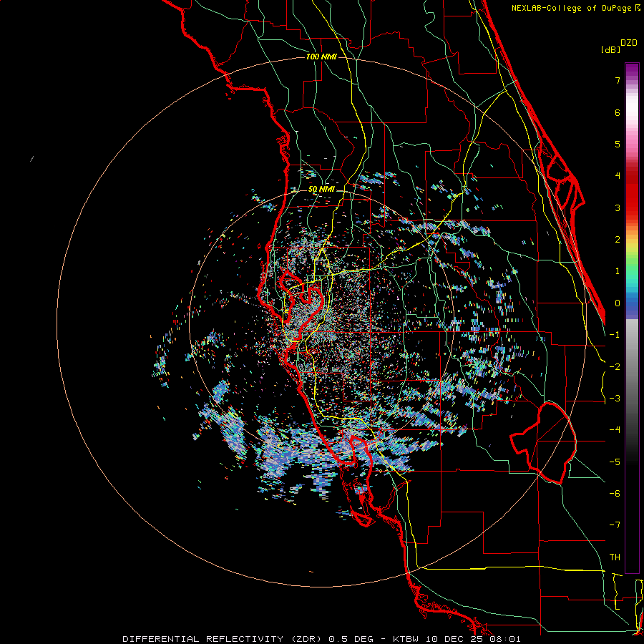Click the (ZDR) abbreviation in caption
The image size is (644, 644).
(308, 639)
